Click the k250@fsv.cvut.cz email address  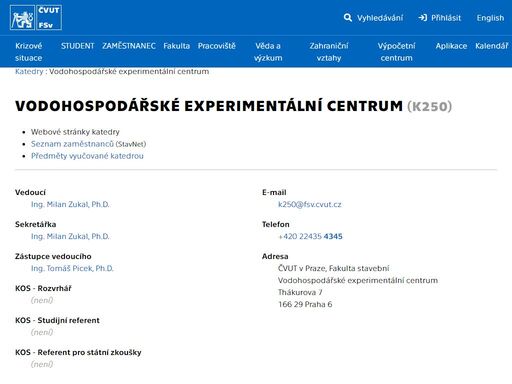click(310, 204)
